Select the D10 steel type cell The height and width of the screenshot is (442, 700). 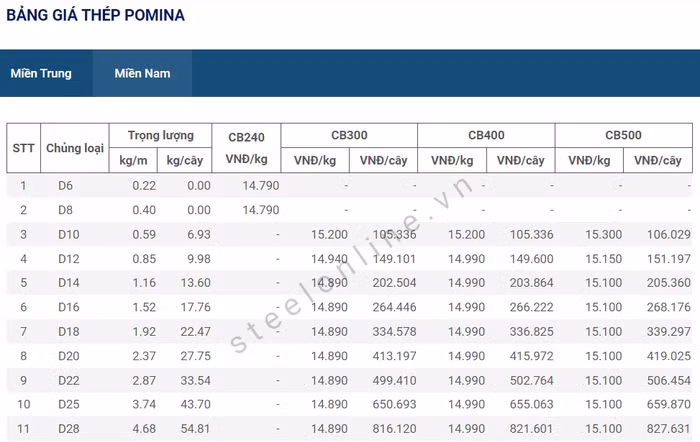pyautogui.click(x=68, y=235)
